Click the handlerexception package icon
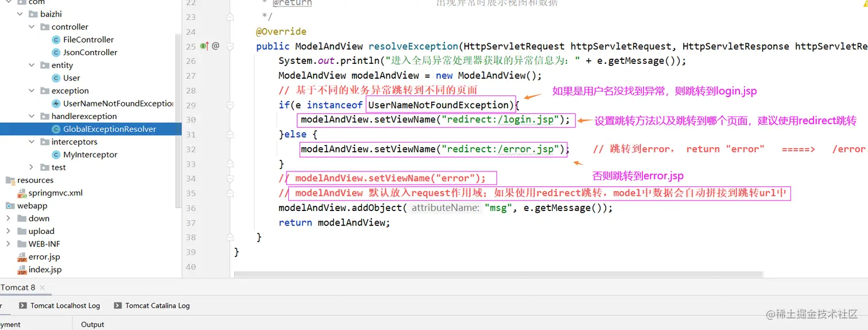This screenshot has width=868, height=330. [44, 116]
